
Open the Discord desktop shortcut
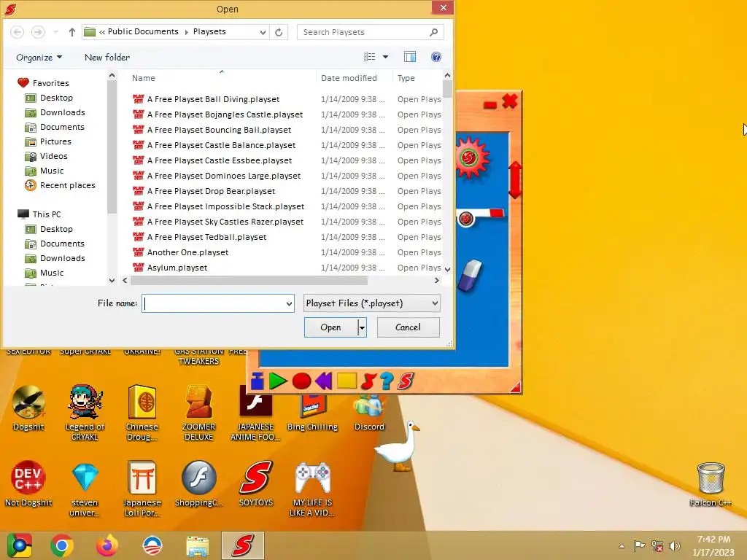(368, 413)
